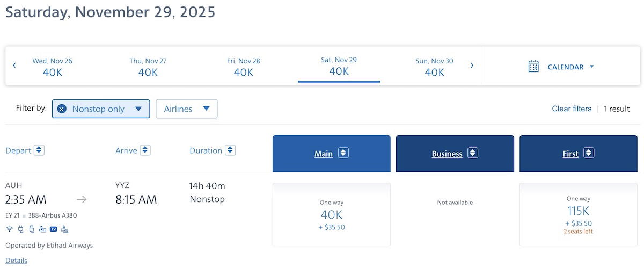Click the USB power amenity icon

coord(32,229)
